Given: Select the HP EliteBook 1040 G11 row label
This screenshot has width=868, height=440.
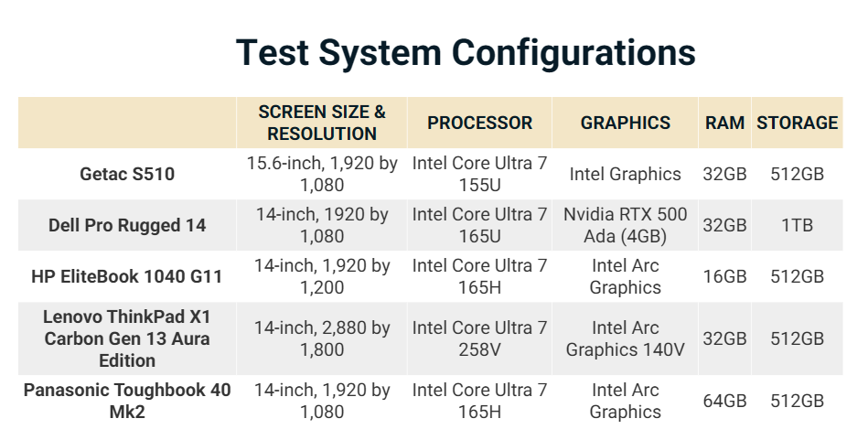Looking at the screenshot, I should [x=127, y=276].
